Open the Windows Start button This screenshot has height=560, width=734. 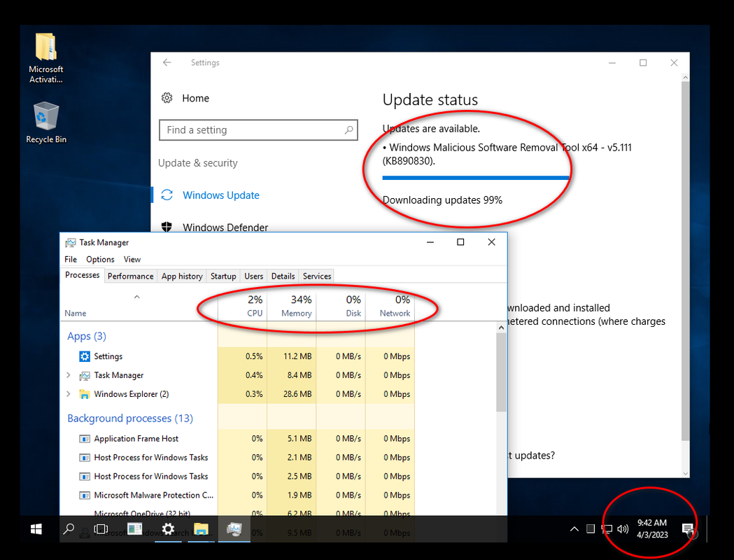36,529
